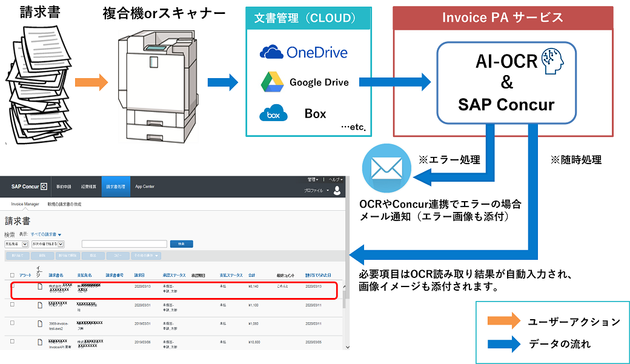630x364 pixels.
Task: Sort by 合計 column header
Action: tap(251, 275)
